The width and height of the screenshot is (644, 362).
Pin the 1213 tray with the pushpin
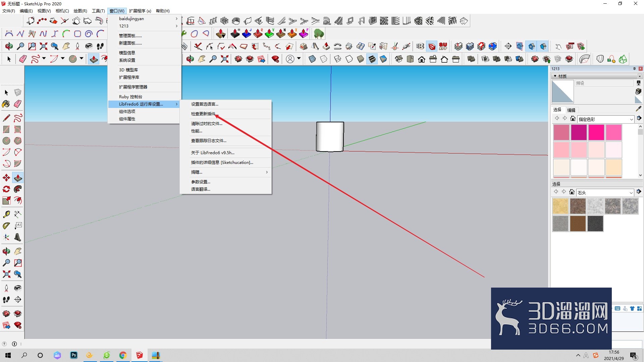point(634,69)
